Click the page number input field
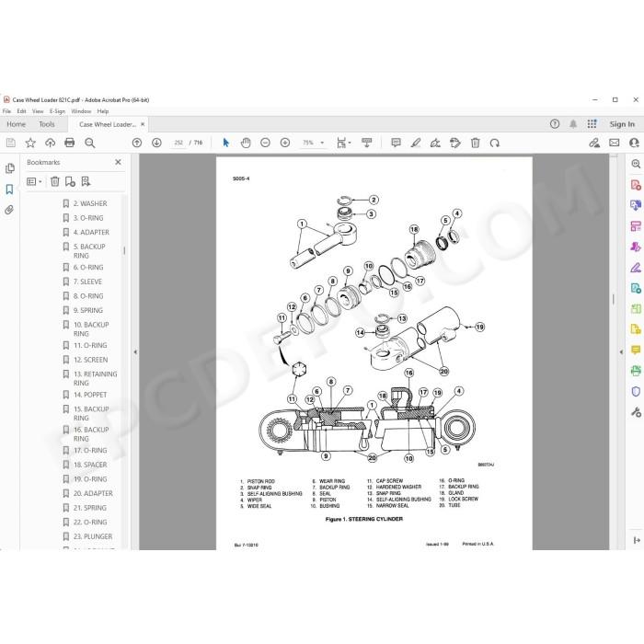Screen dimensions: 644x644 (178, 143)
